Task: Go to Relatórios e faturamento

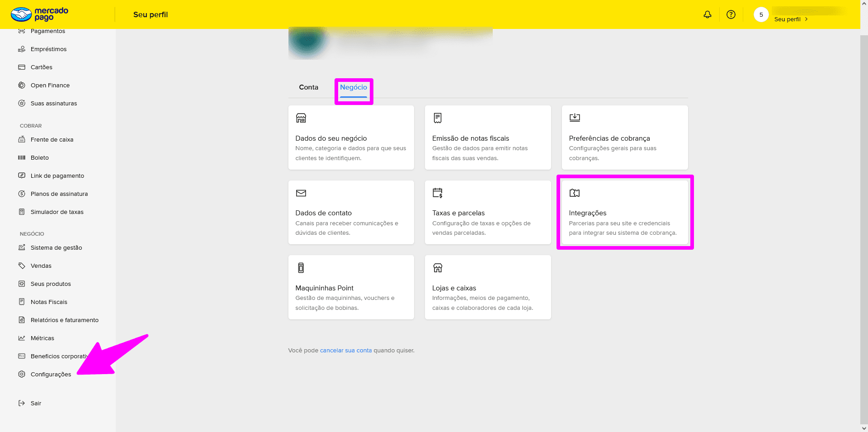Action: pos(65,320)
